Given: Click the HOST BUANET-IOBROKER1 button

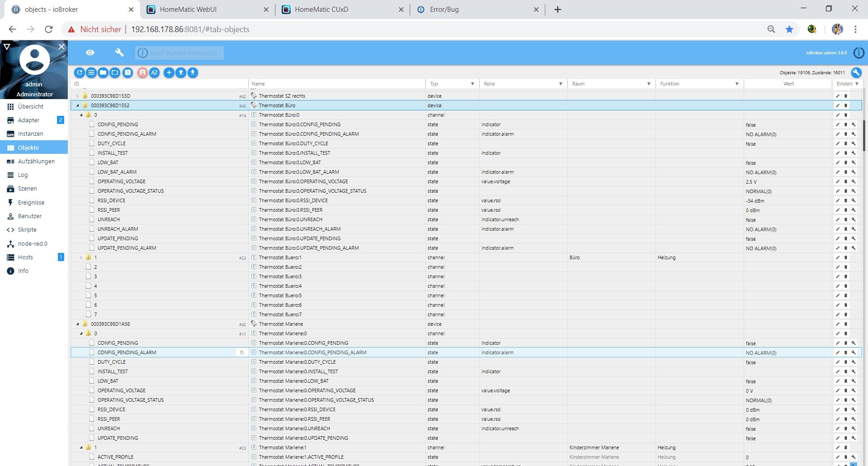Looking at the screenshot, I should [x=179, y=53].
